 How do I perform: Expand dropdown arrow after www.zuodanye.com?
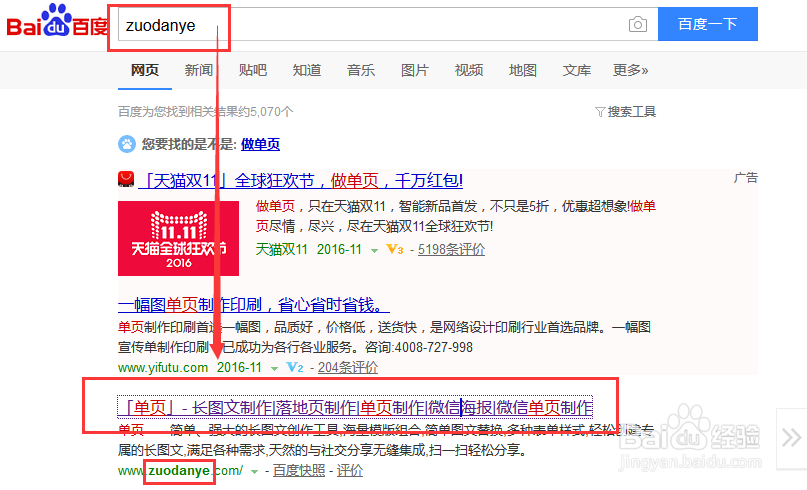point(254,471)
